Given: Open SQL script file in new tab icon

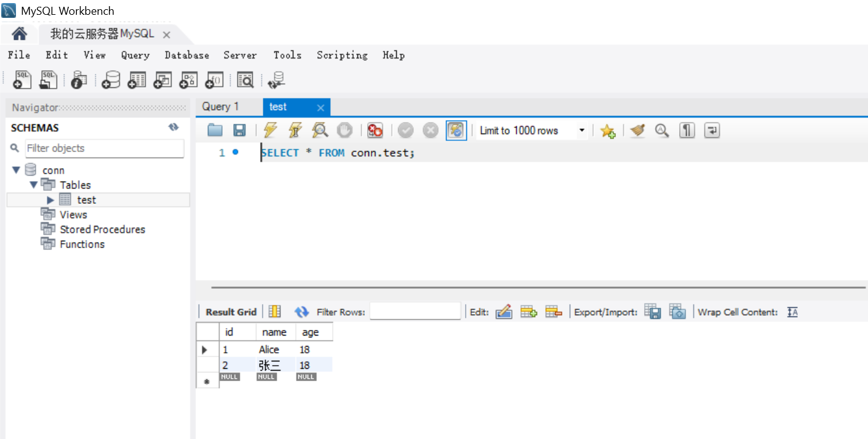Looking at the screenshot, I should click(48, 79).
